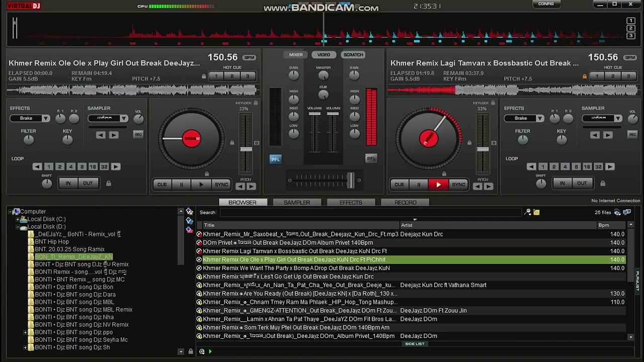Viewport: 644px width, 362px height.
Task: Click the left deck pause button
Action: [x=182, y=185]
